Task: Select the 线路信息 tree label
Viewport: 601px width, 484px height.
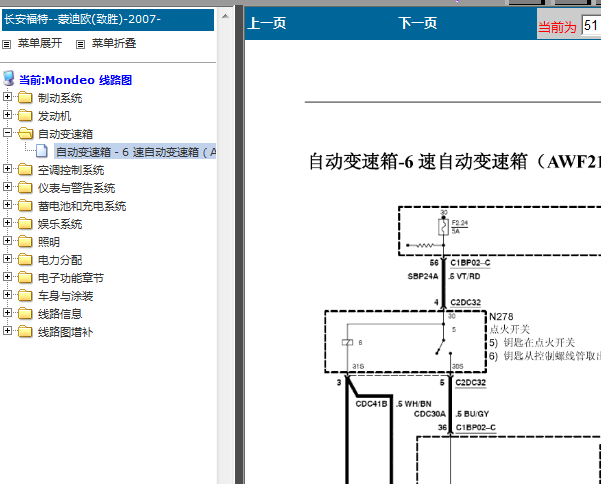Action: pos(60,314)
